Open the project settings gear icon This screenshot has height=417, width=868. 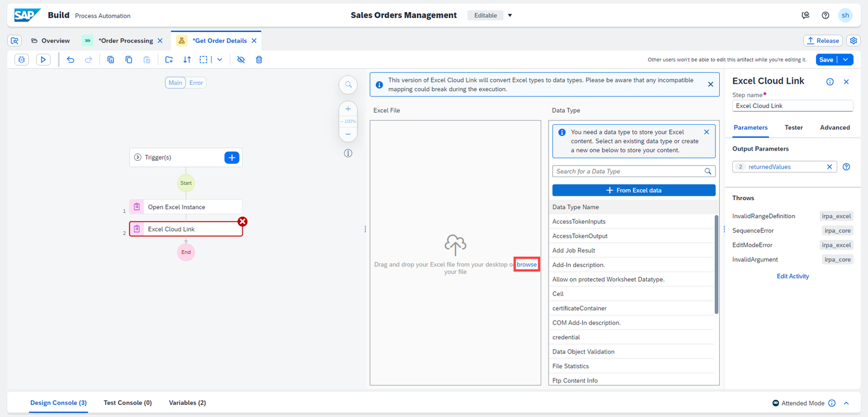pyautogui.click(x=854, y=40)
